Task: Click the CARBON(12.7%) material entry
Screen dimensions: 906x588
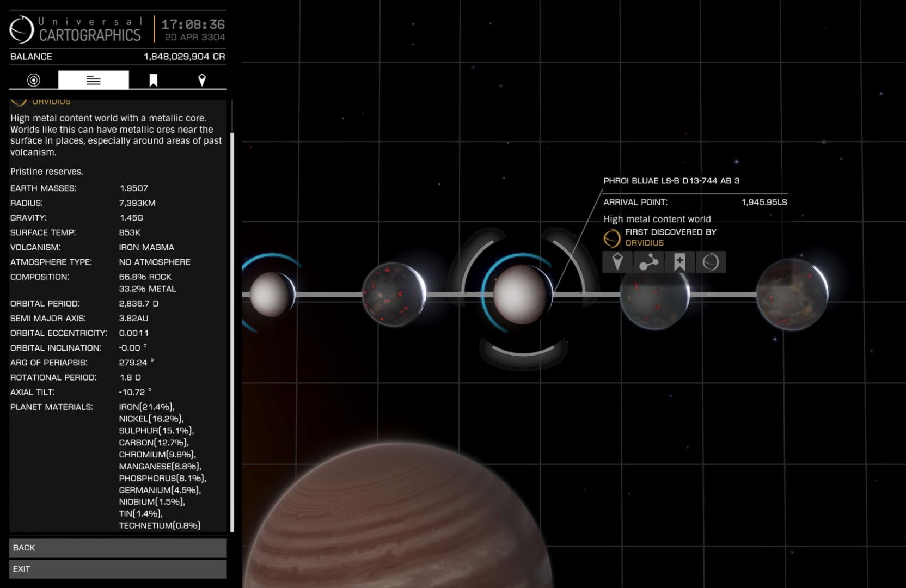Action: (154, 443)
